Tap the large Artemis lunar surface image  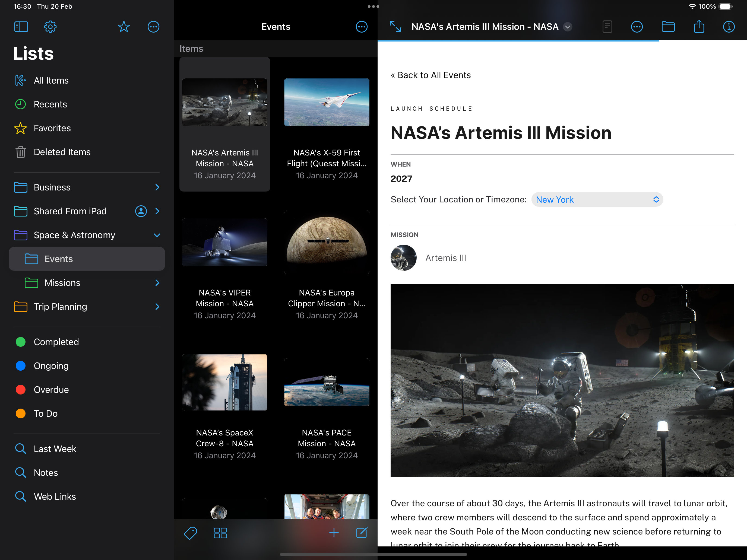(x=562, y=380)
